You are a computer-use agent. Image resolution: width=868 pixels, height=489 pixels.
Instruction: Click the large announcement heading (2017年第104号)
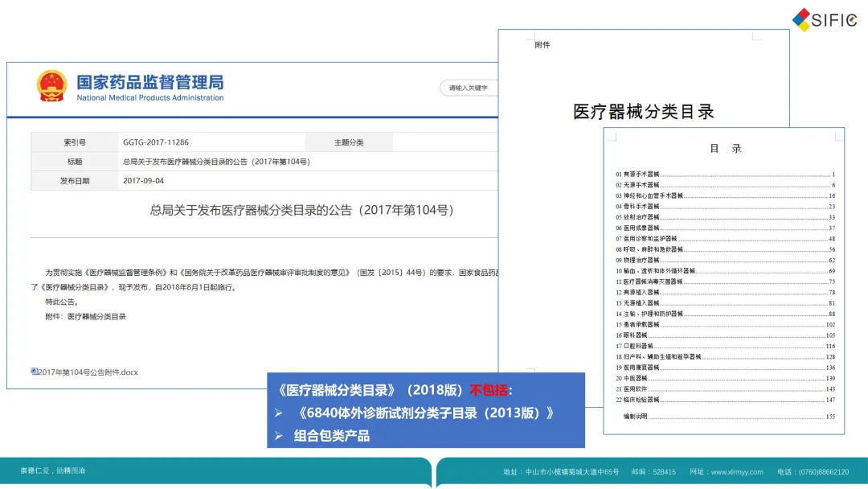click(302, 211)
